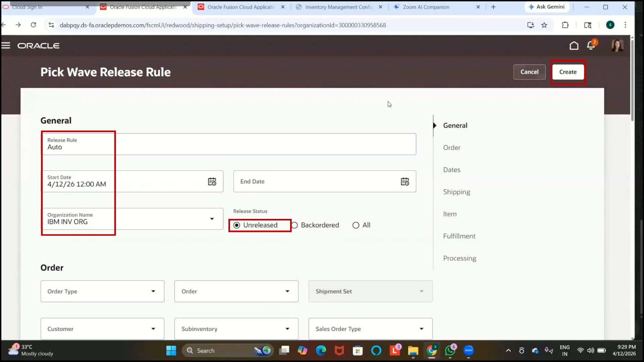
Task: Reload the browser page
Action: coord(33,25)
